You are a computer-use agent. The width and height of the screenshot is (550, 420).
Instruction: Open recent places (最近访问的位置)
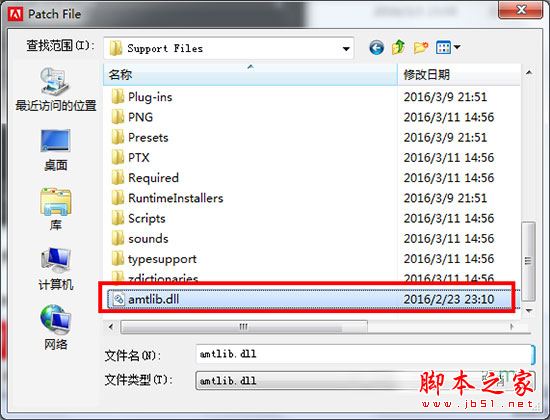click(55, 89)
